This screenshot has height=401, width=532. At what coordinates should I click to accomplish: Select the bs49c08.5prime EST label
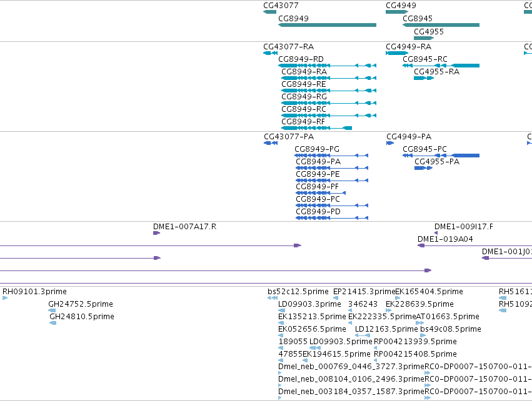click(x=451, y=329)
